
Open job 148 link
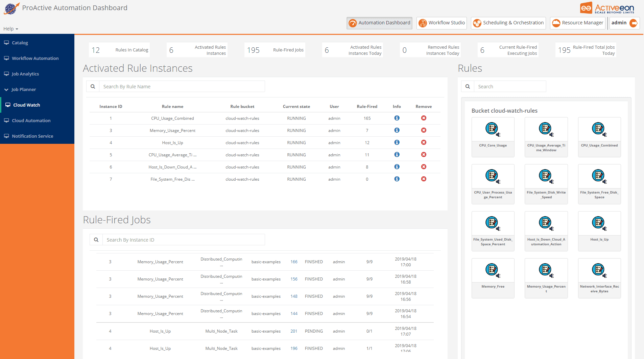tap(294, 296)
